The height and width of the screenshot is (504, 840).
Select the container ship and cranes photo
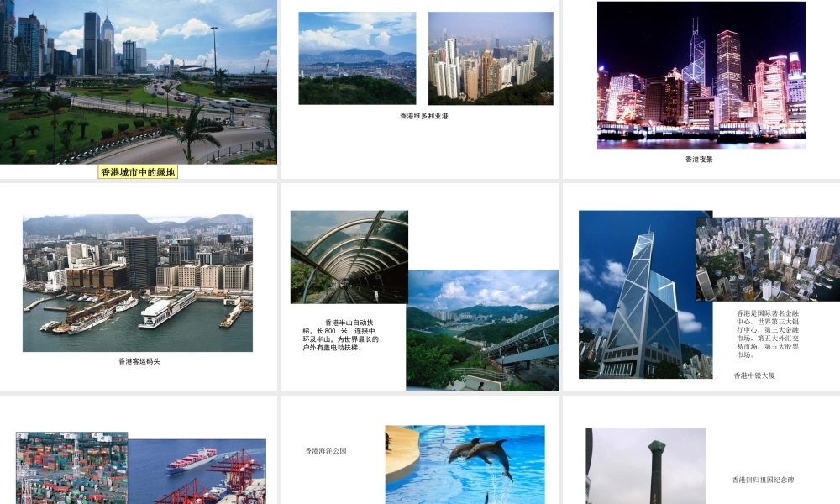(x=197, y=472)
